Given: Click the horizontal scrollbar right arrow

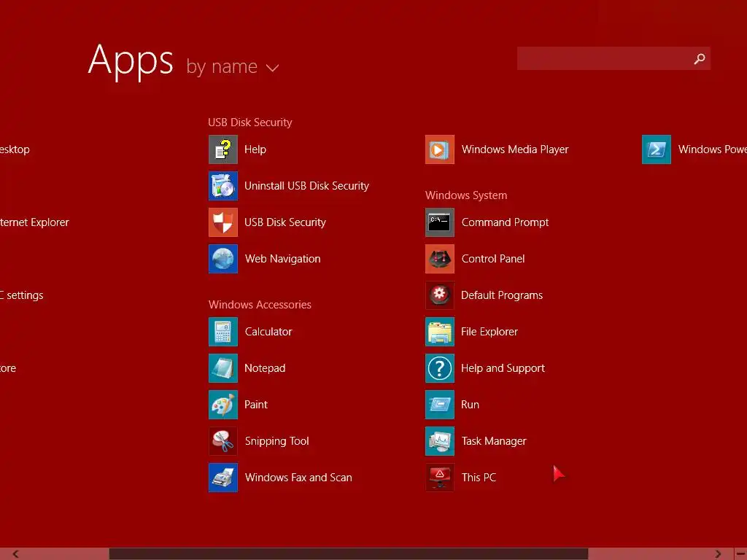Looking at the screenshot, I should click(x=718, y=554).
